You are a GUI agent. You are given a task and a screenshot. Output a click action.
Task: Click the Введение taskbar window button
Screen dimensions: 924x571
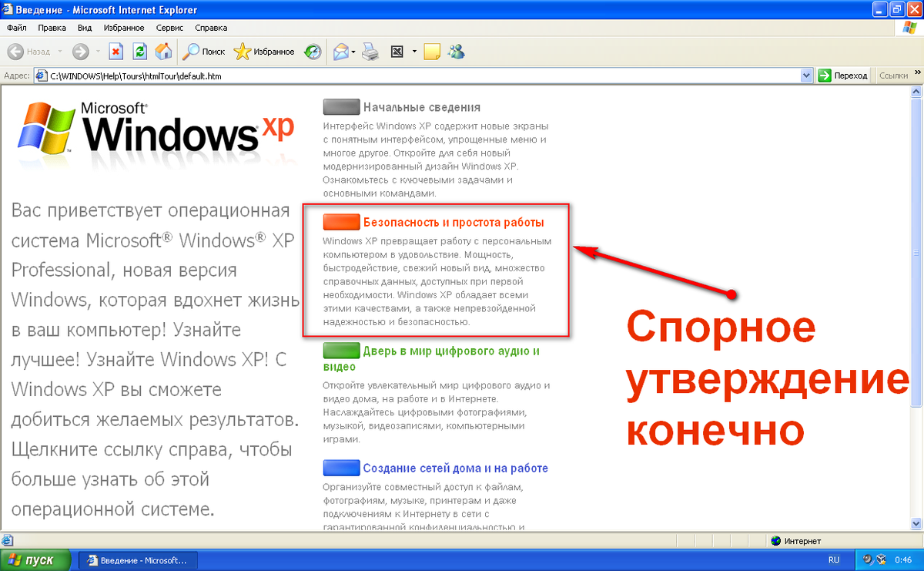pyautogui.click(x=139, y=559)
